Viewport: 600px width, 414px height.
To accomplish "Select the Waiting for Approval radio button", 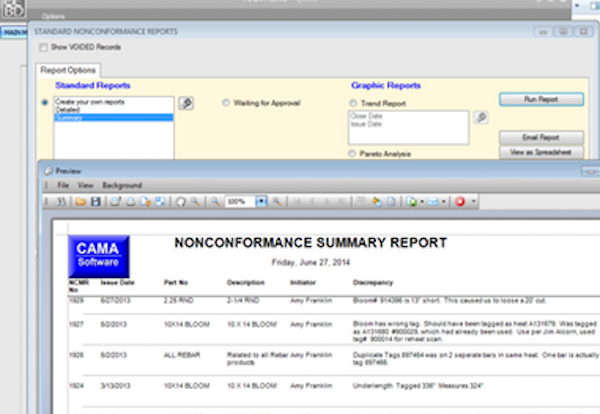I will [226, 102].
